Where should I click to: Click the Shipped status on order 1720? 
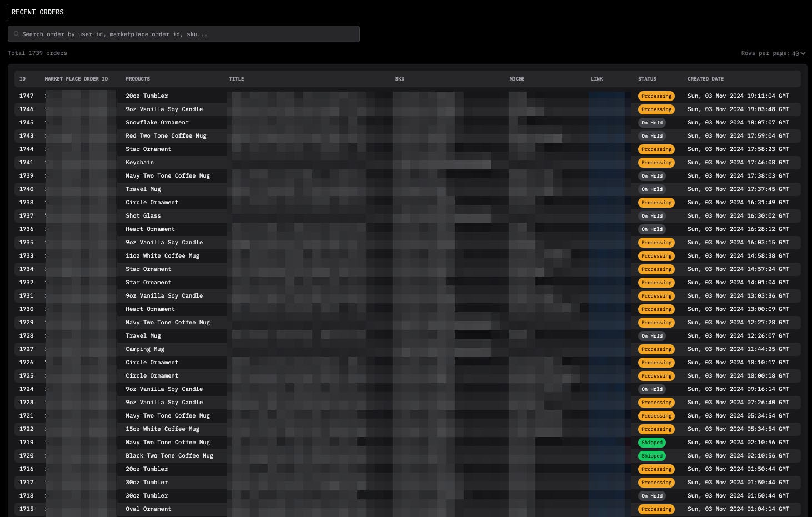[651, 456]
